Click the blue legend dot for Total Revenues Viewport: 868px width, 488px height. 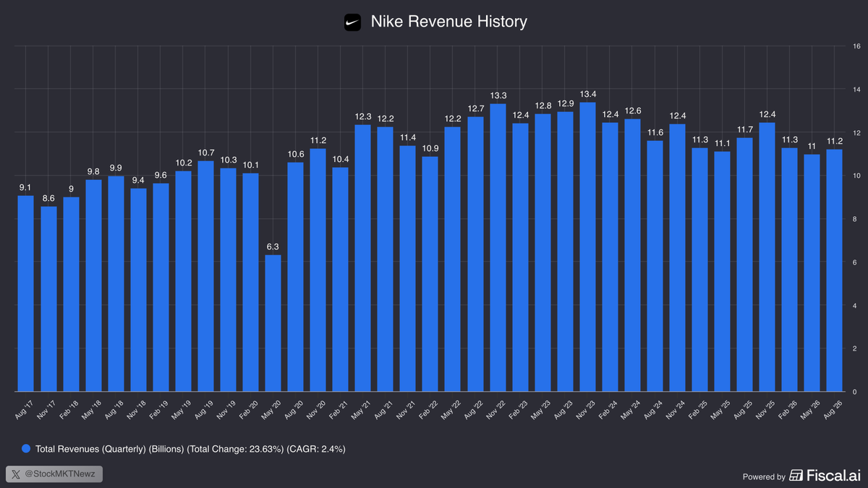[x=26, y=449]
